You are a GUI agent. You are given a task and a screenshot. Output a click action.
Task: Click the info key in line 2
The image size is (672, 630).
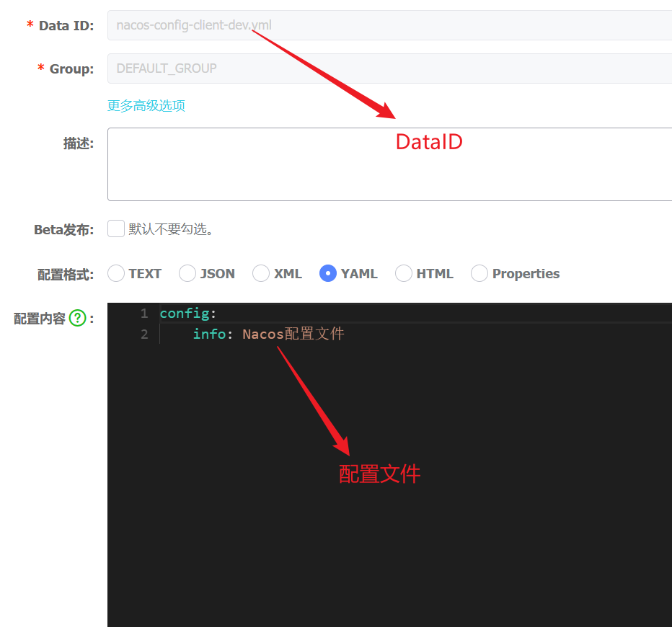209,334
